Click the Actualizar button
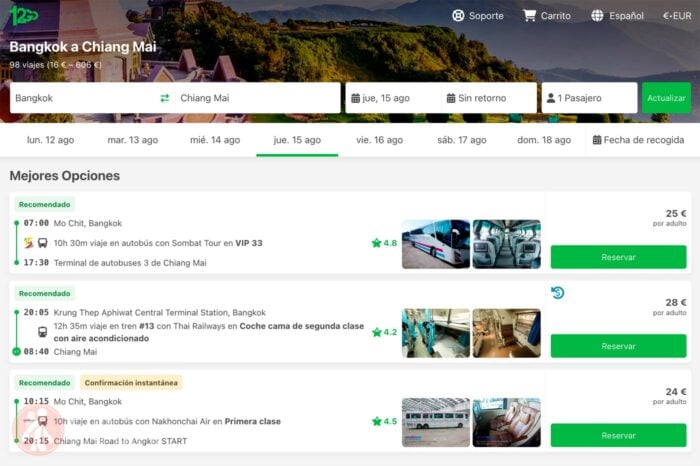The height and width of the screenshot is (466, 700). (x=666, y=98)
